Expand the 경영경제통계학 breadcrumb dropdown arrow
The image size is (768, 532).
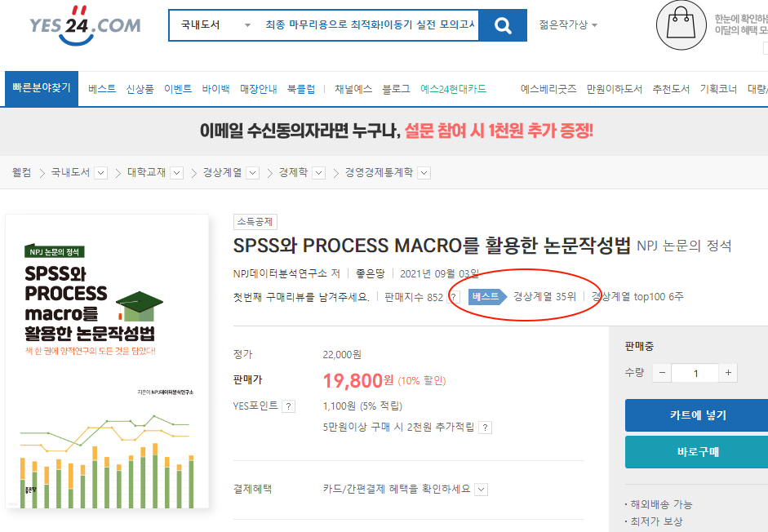tap(424, 173)
